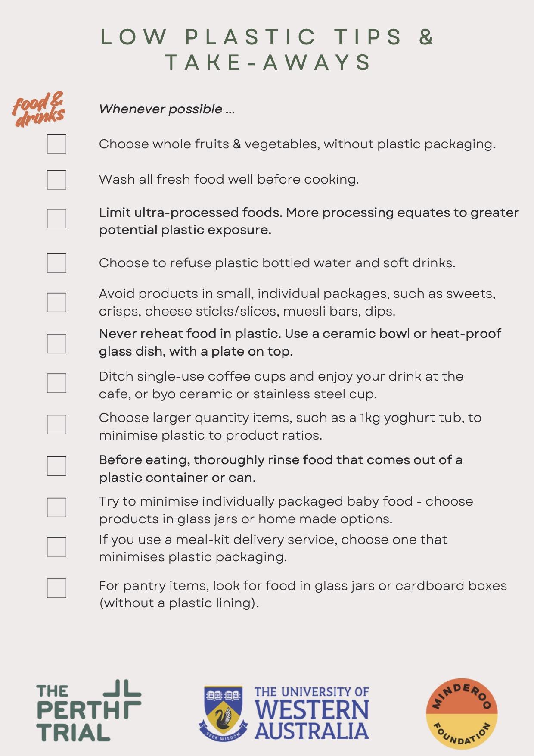Tick the 'Wash all fresh food' checkbox
534x756 pixels.
(x=56, y=179)
